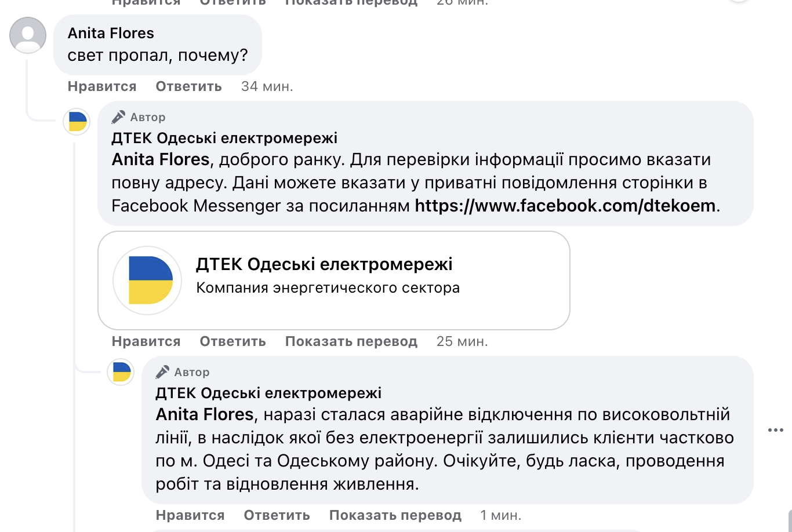Click the Ukrainian flag avatar of ДТЕК top reply

(76, 122)
